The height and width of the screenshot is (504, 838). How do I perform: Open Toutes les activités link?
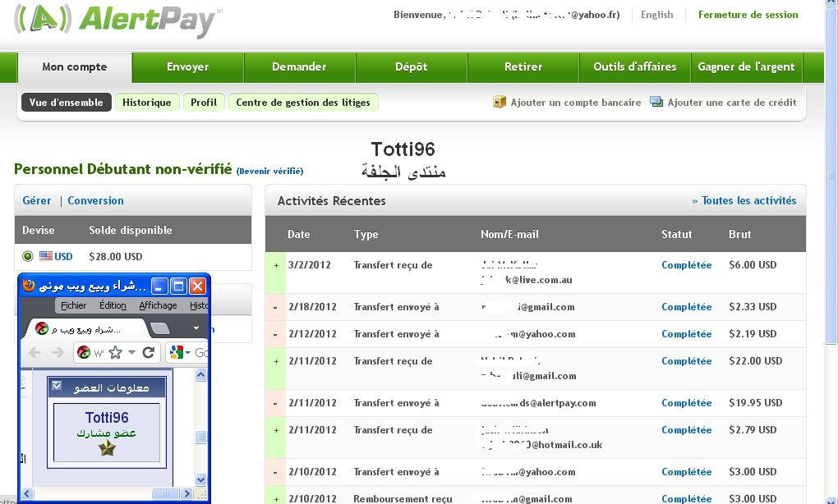coord(744,201)
